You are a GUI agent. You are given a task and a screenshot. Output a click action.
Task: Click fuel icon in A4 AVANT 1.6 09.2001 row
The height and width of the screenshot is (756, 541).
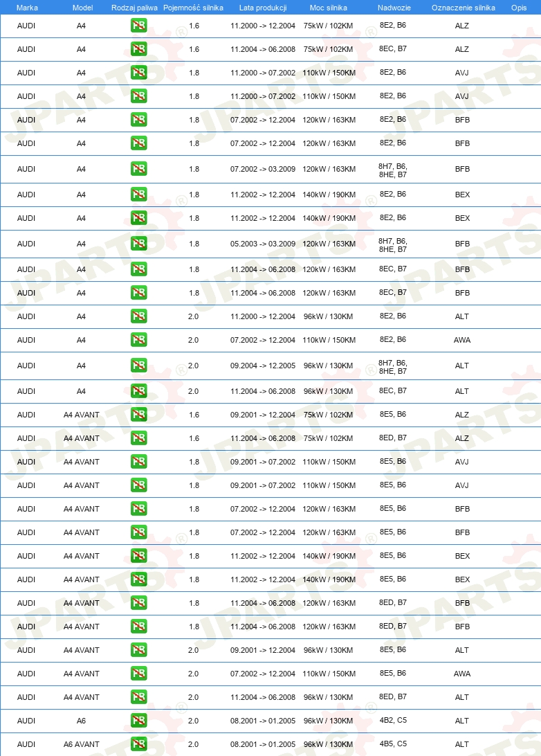pyautogui.click(x=139, y=415)
